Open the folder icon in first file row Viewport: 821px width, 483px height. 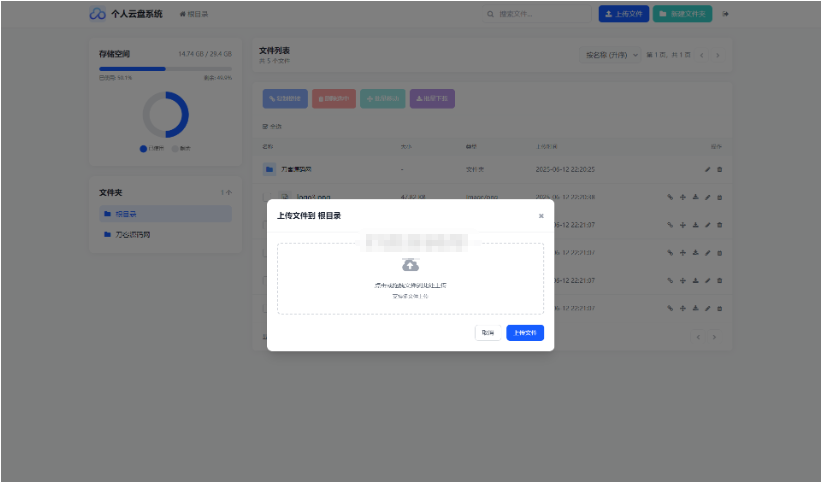tap(269, 169)
